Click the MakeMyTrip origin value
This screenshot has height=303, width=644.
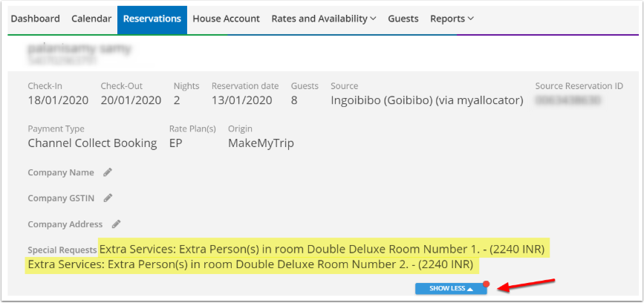(x=261, y=143)
